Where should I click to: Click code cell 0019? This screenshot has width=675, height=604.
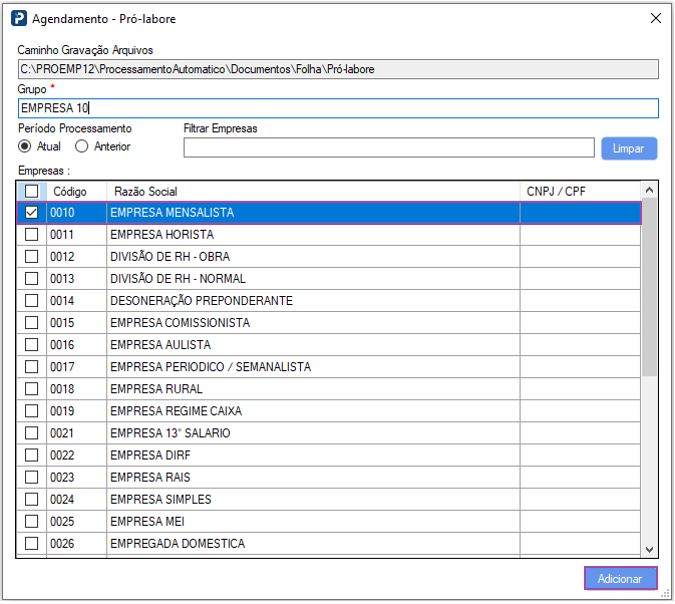(x=76, y=411)
